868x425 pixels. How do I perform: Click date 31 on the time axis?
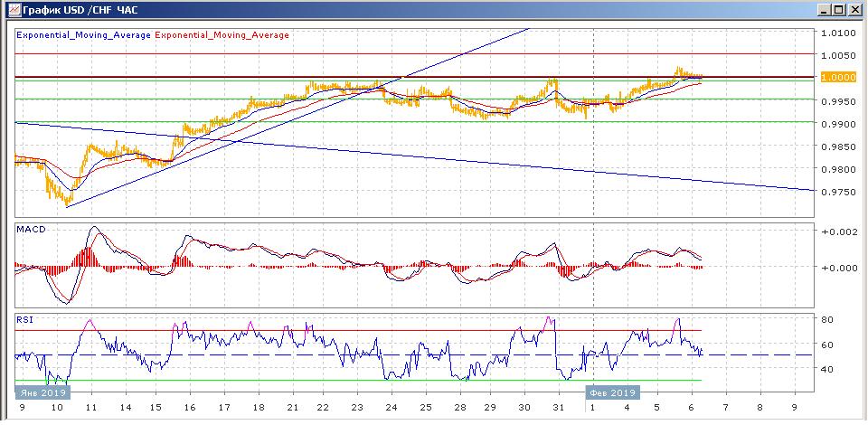pyautogui.click(x=559, y=409)
